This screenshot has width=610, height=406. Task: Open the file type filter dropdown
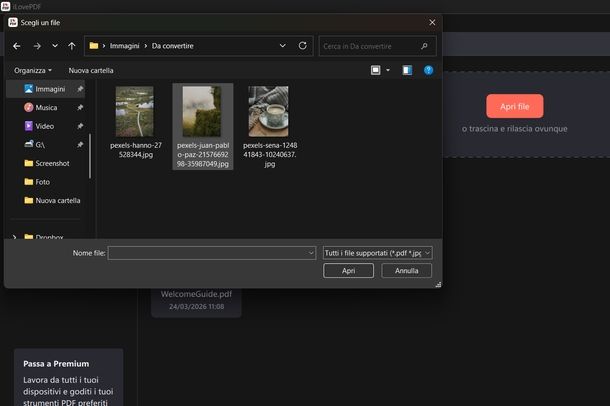click(x=377, y=253)
